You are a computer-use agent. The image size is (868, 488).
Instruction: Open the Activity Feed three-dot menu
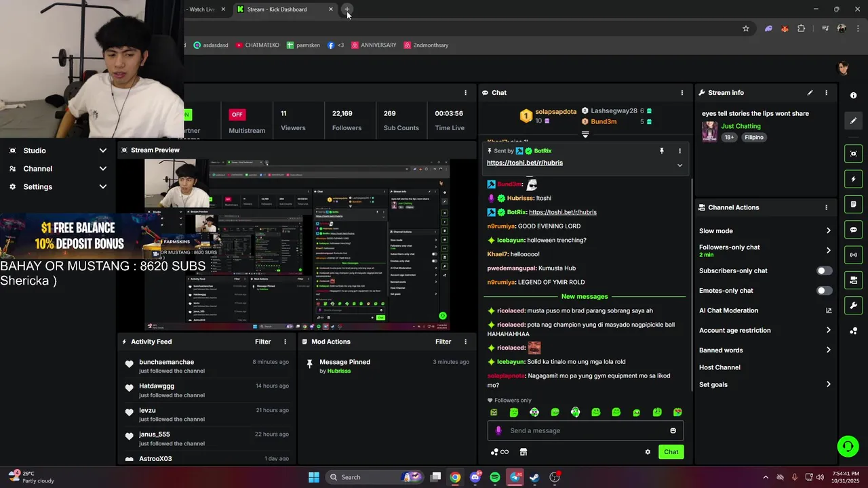point(285,342)
